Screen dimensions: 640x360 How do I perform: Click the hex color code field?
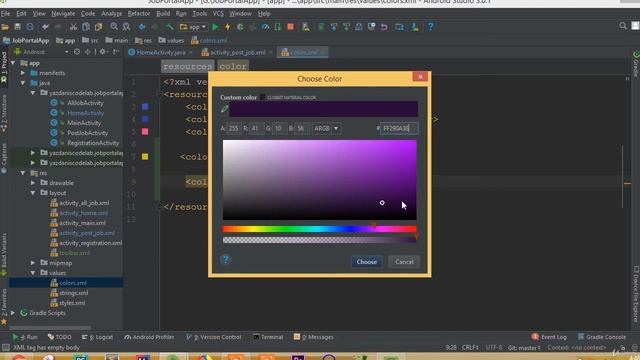[x=399, y=128]
